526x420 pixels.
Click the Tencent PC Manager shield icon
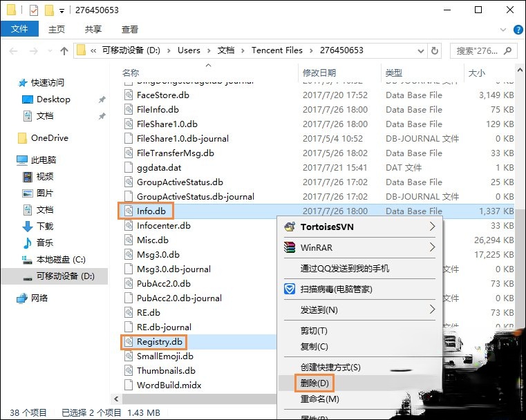(290, 289)
